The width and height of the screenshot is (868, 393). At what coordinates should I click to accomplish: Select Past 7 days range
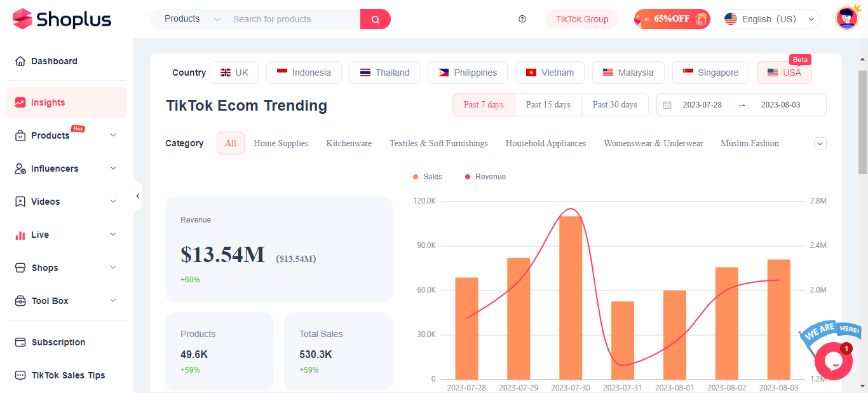484,105
